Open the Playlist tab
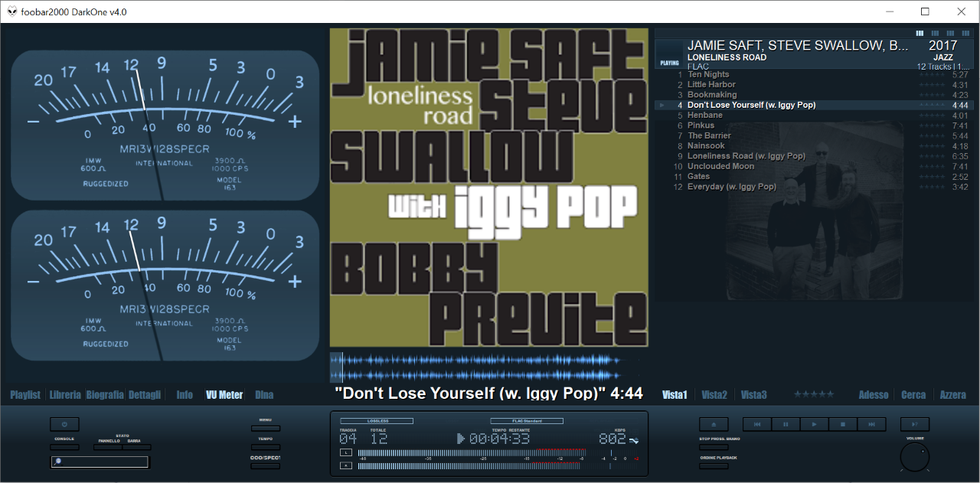 25,395
